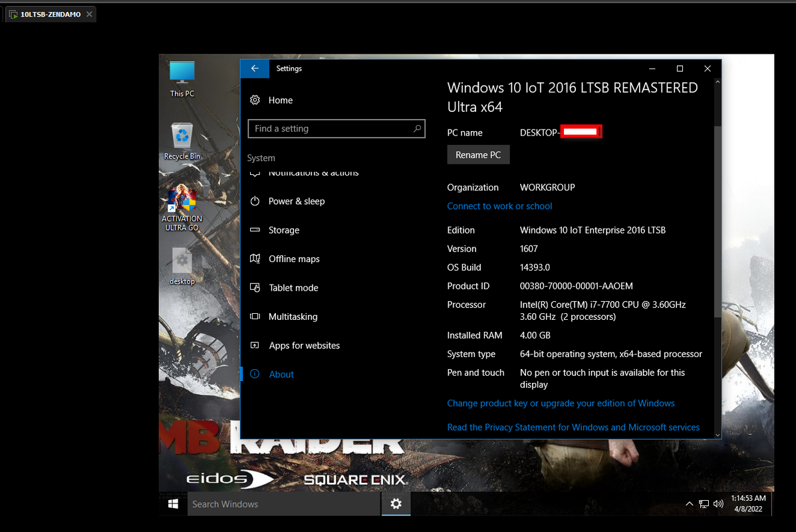This screenshot has height=532, width=796.
Task: Minimize the Settings window
Action: 652,68
